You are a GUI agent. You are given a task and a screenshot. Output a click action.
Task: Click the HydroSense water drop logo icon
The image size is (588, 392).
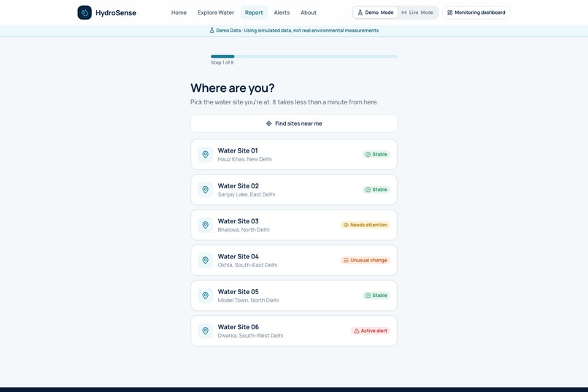[85, 12]
